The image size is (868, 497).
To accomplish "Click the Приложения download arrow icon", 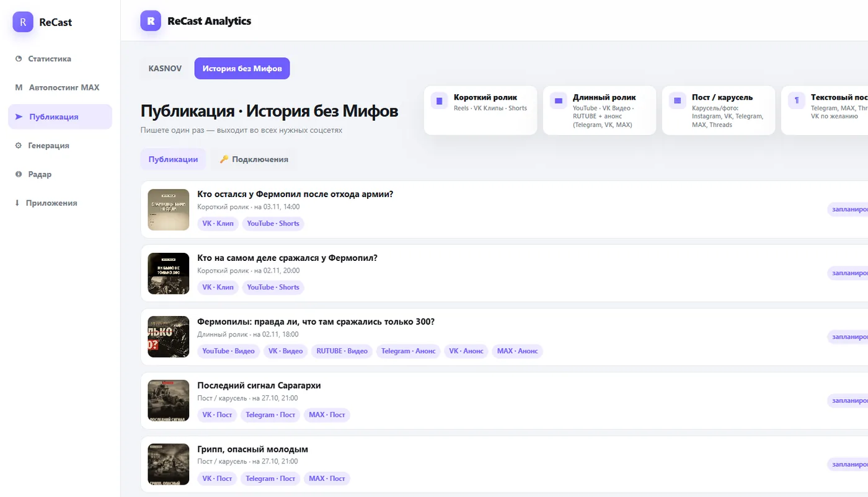I will coord(17,203).
